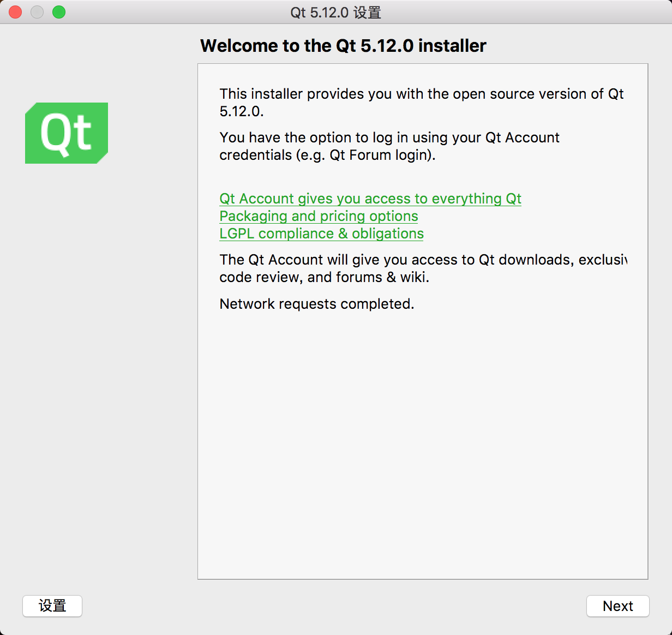The image size is (672, 635).
Task: Follow the Packaging and pricing options link
Action: tap(319, 216)
